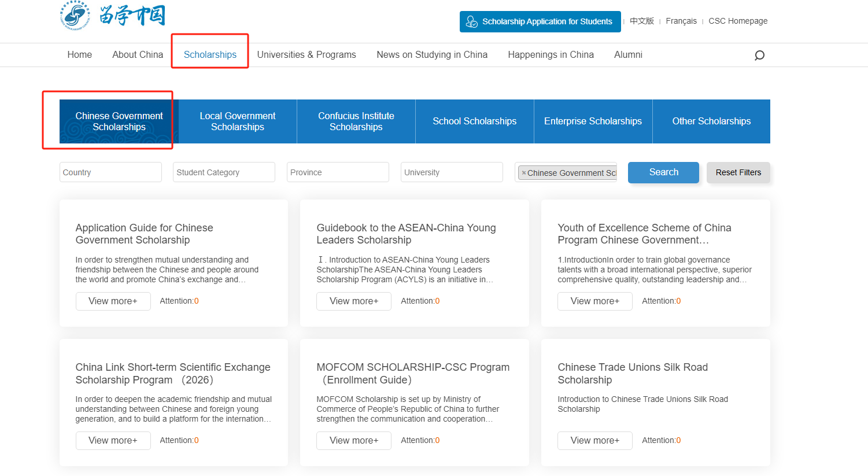Screen dimensions: 868x476
Task: Open China Link Short-term Scientific Exchange title
Action: (x=173, y=374)
